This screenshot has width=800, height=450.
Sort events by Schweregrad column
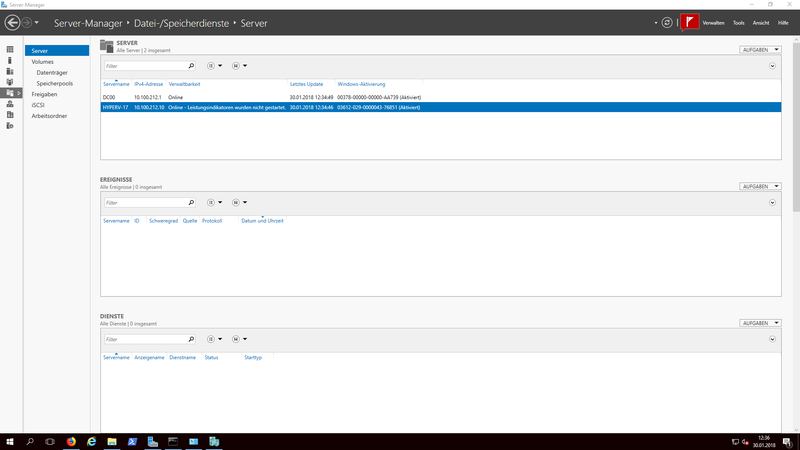tap(163, 221)
